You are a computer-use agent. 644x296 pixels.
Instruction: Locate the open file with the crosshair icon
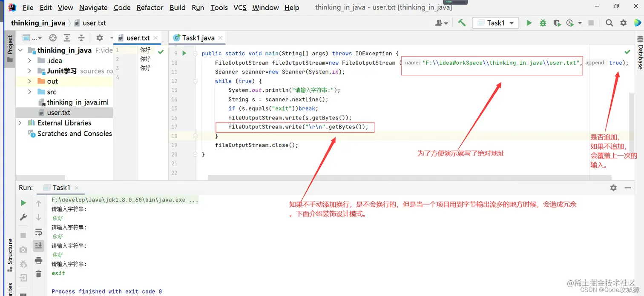[53, 38]
